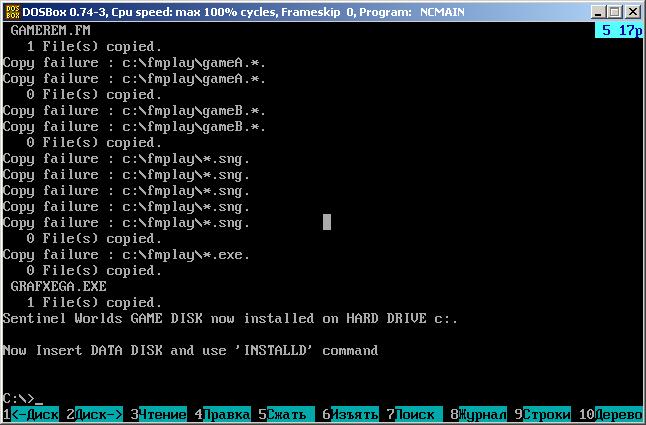Click the DOSBox title bar text
The image size is (646, 425).
point(243,12)
